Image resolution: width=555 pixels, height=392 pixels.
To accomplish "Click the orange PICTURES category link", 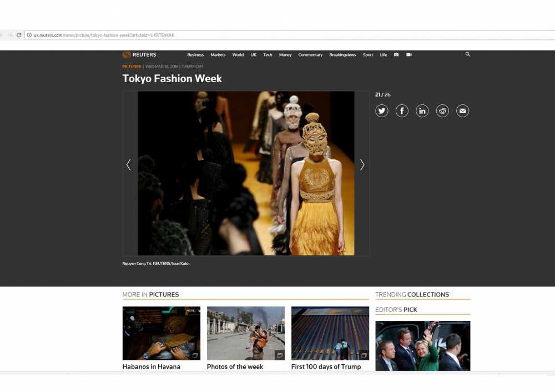I will click(x=132, y=67).
